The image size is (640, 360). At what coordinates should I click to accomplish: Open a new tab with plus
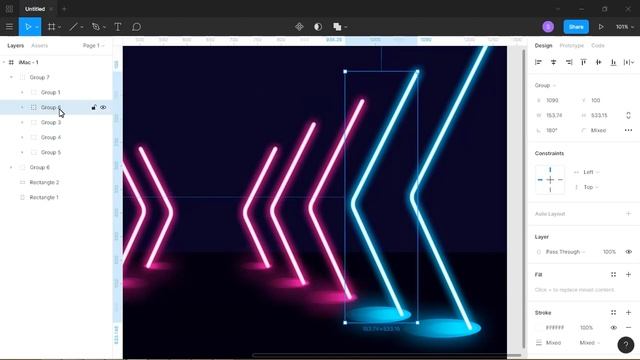point(64,9)
